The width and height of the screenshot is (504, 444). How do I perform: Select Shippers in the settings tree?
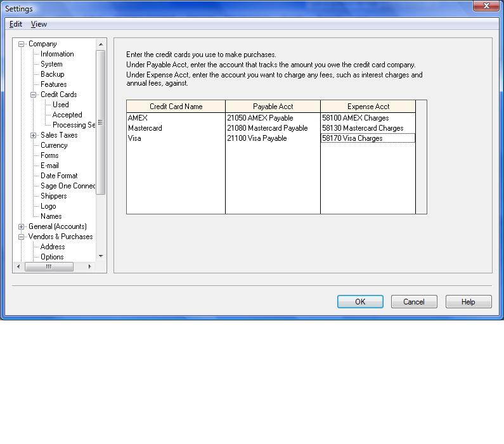[x=54, y=196]
